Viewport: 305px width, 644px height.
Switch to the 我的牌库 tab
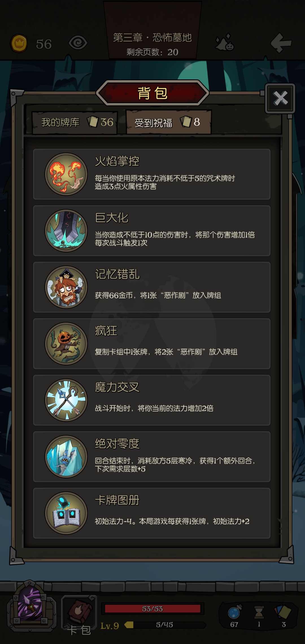tap(75, 122)
